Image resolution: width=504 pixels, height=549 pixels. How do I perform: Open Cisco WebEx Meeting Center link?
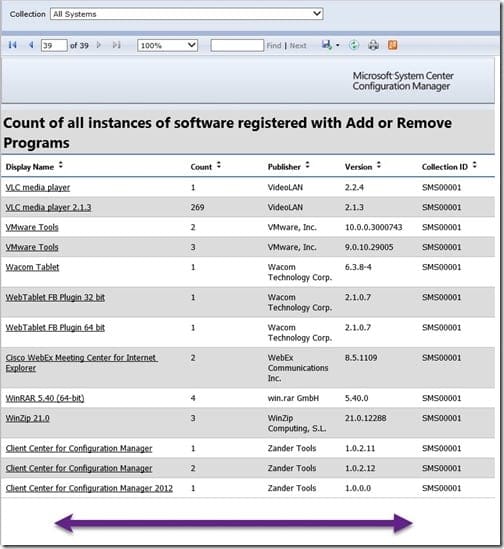tap(81, 363)
